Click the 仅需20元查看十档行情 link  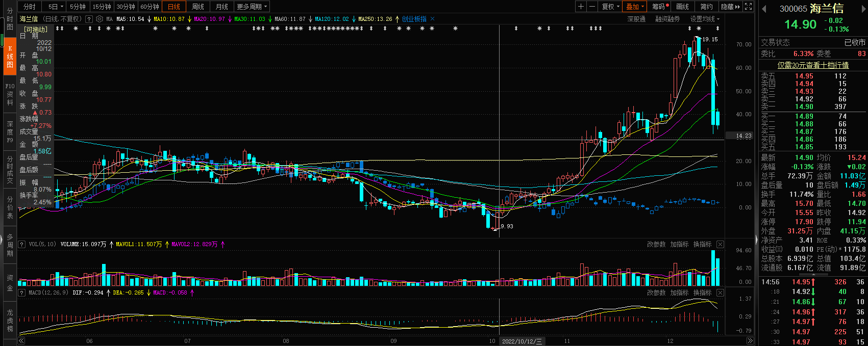pos(813,65)
